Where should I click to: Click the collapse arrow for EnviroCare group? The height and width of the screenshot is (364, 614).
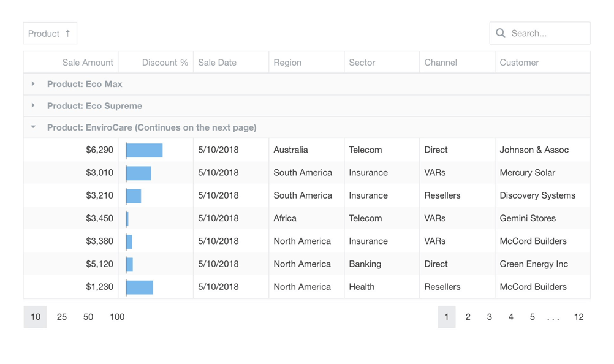34,127
